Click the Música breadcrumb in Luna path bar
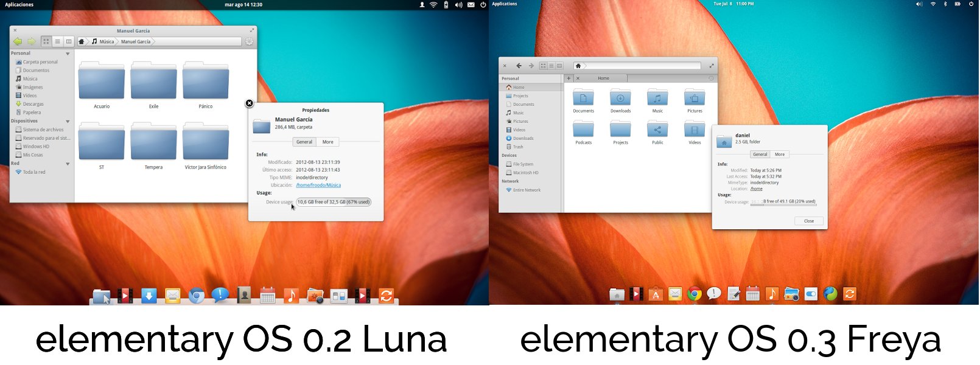Image resolution: width=980 pixels, height=365 pixels. (x=103, y=41)
